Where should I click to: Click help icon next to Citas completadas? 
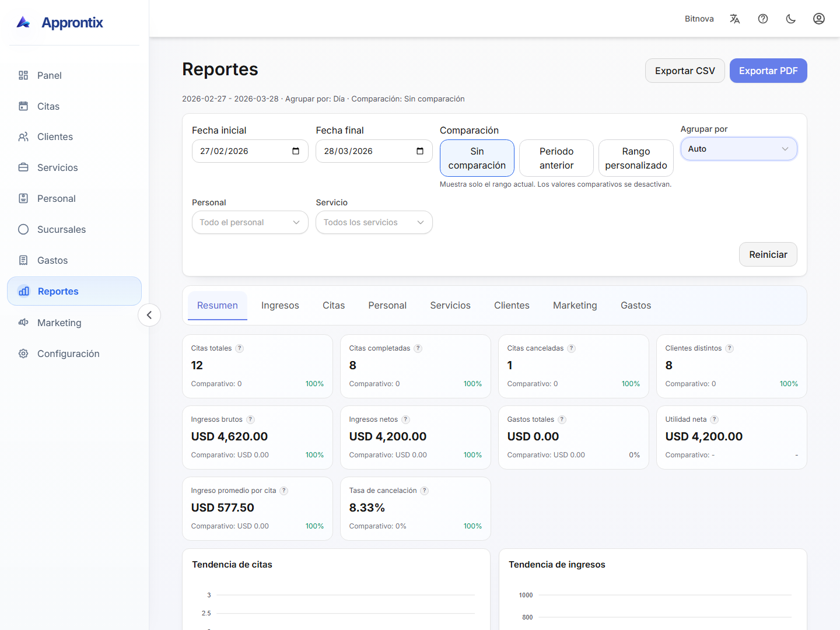(418, 348)
